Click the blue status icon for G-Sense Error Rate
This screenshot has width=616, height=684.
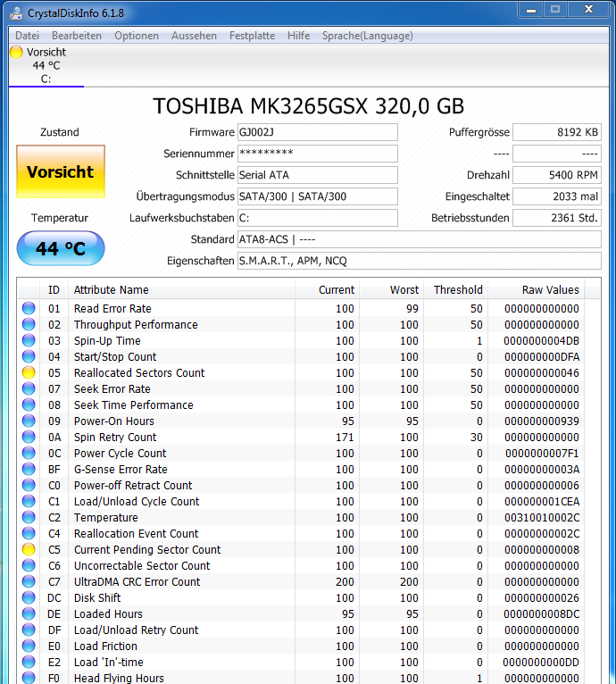click(29, 469)
